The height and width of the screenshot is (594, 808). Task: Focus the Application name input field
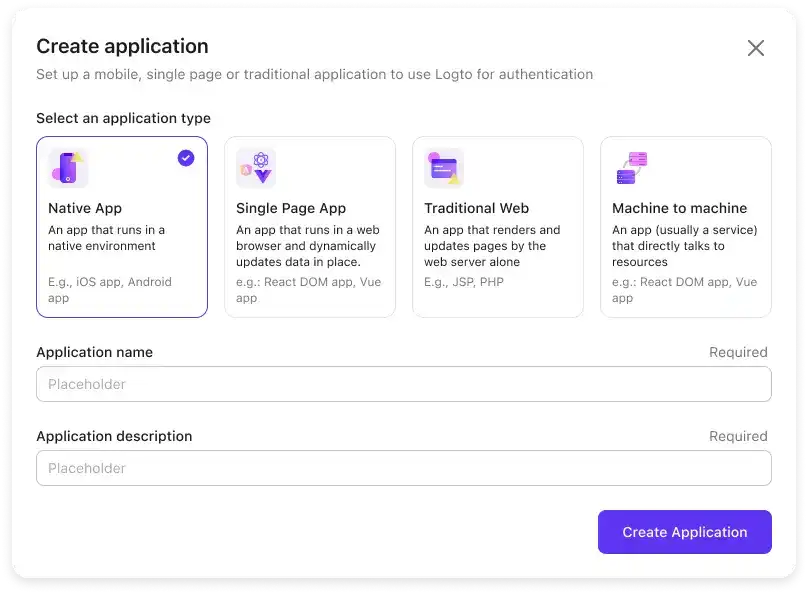(403, 384)
